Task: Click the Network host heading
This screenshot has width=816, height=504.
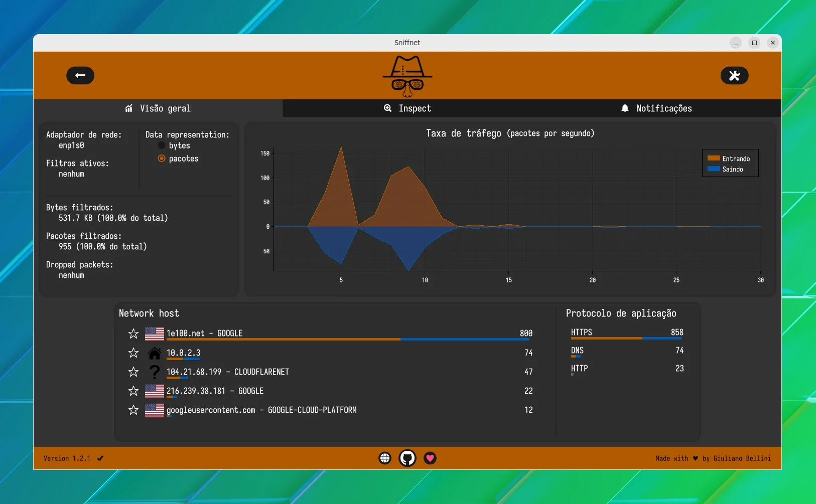Action: (149, 313)
